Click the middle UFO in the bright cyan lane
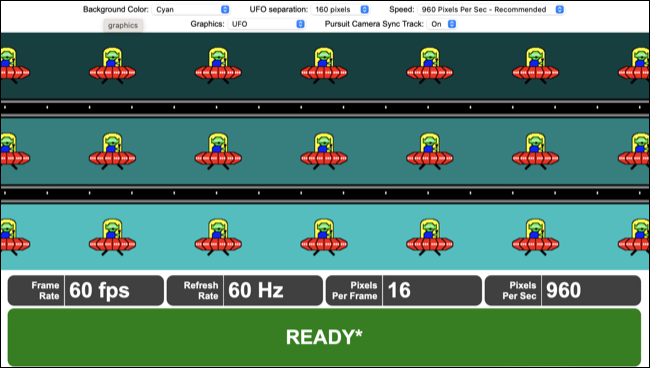 pyautogui.click(x=324, y=237)
